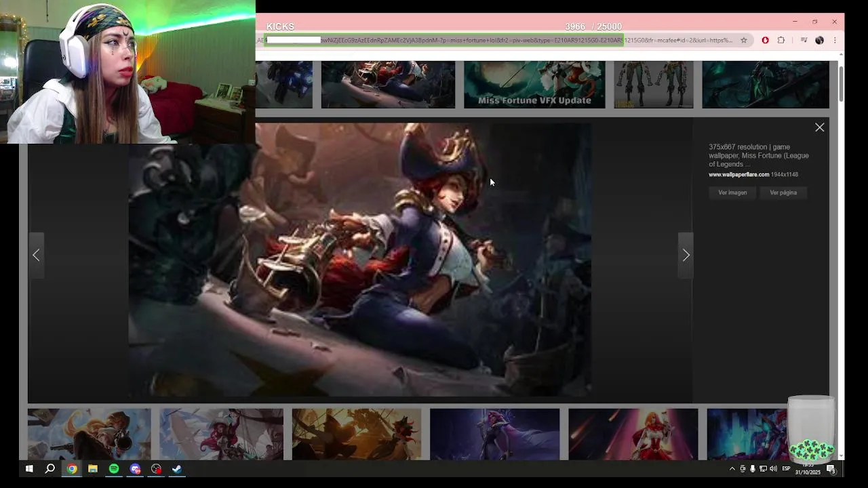Open the www.wallpaperflare.com source link
The image size is (868, 488).
(x=738, y=175)
